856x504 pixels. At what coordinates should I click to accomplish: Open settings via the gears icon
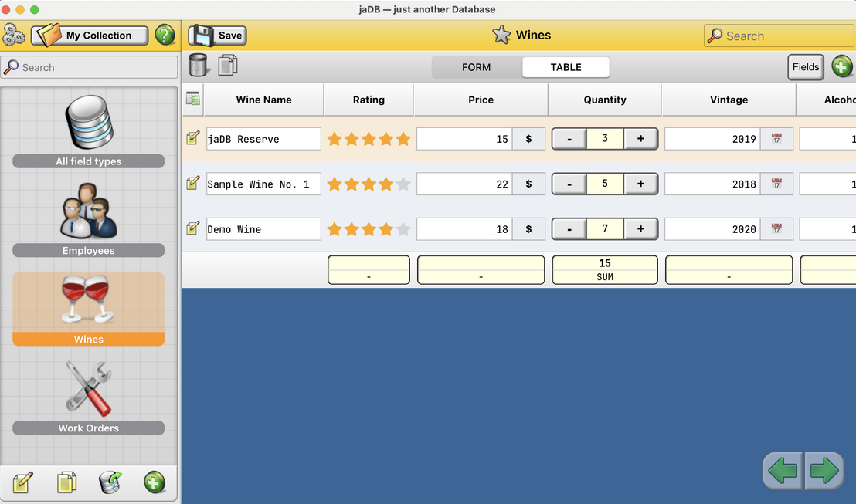coord(14,36)
